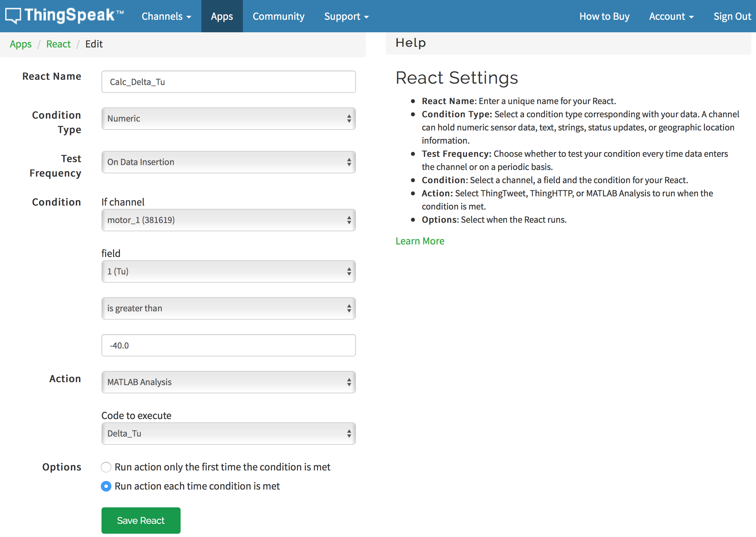Open the Learn More link

420,241
